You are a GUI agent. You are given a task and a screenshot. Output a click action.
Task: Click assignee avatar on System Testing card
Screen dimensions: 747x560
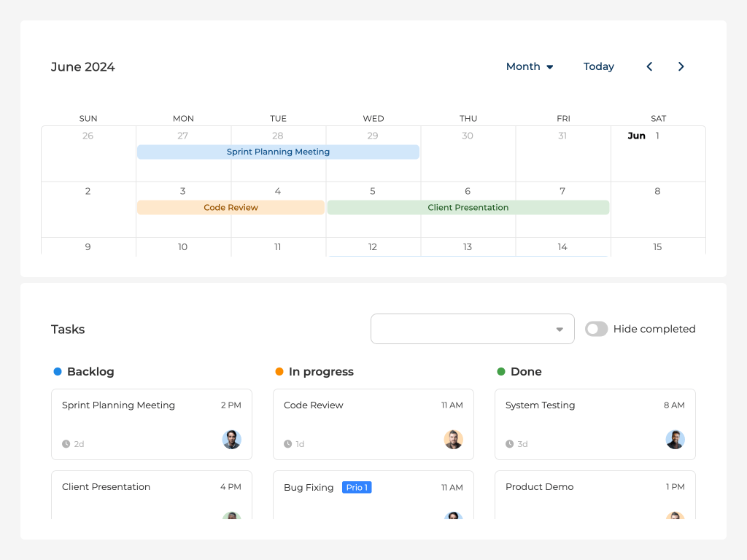676,440
